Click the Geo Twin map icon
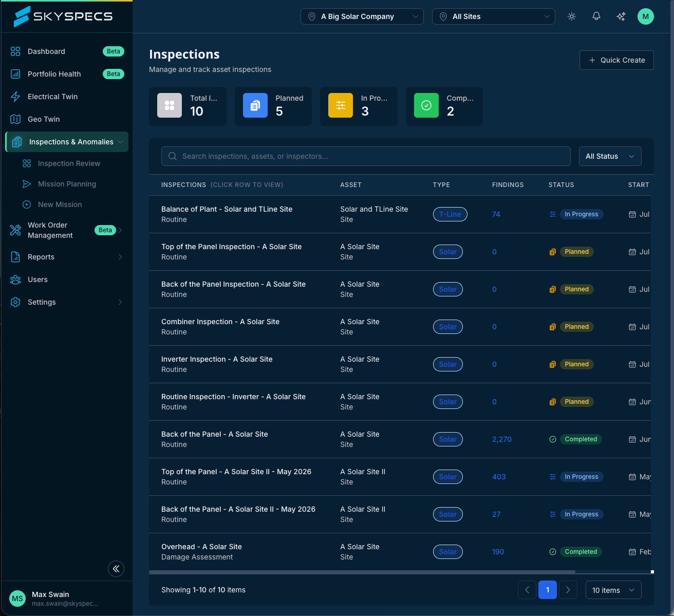This screenshot has height=616, width=674. tap(15, 119)
